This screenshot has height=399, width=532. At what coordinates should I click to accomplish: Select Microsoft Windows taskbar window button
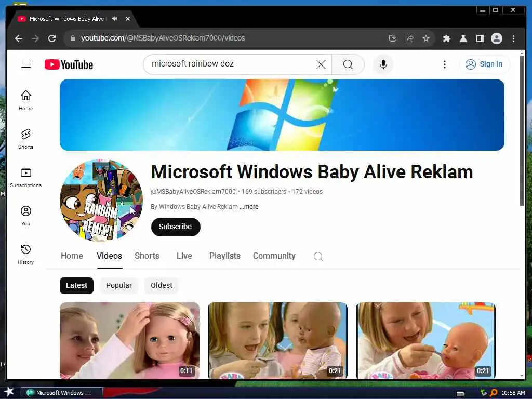coord(62,393)
